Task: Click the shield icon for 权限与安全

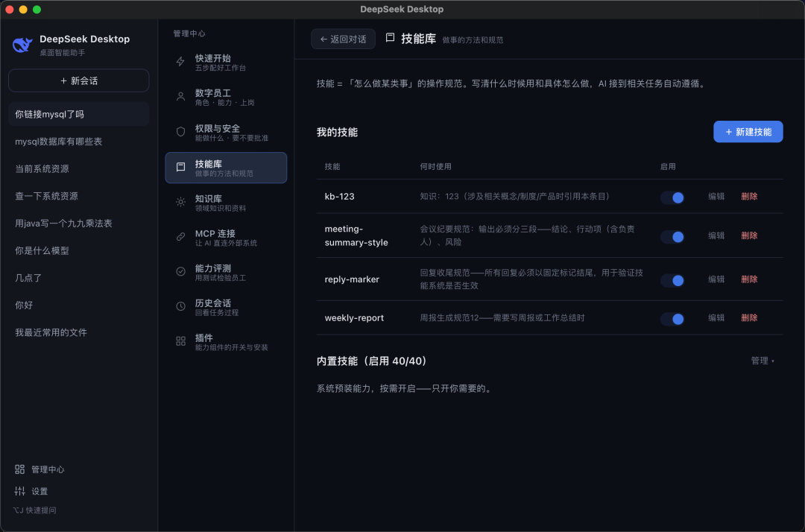Action: click(180, 132)
